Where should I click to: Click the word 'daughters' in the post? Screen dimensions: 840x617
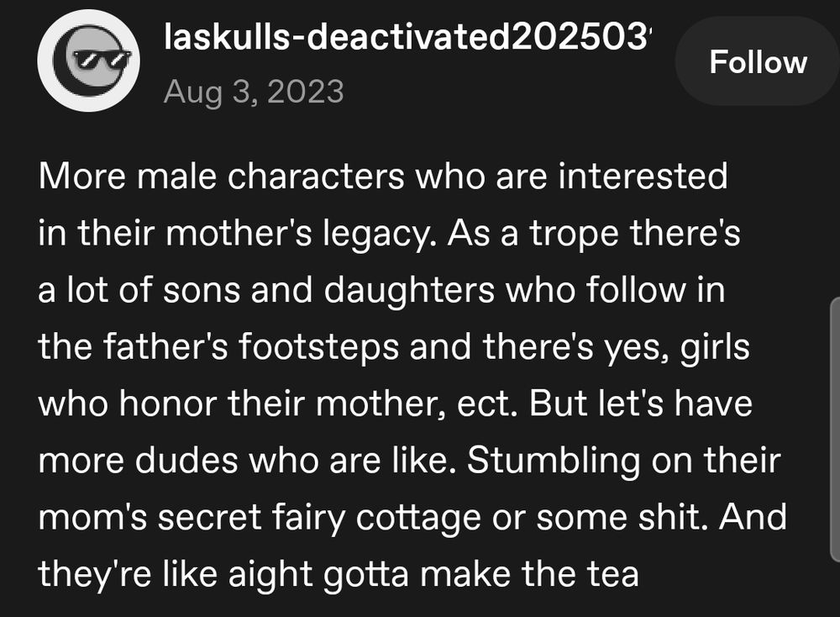(409, 291)
